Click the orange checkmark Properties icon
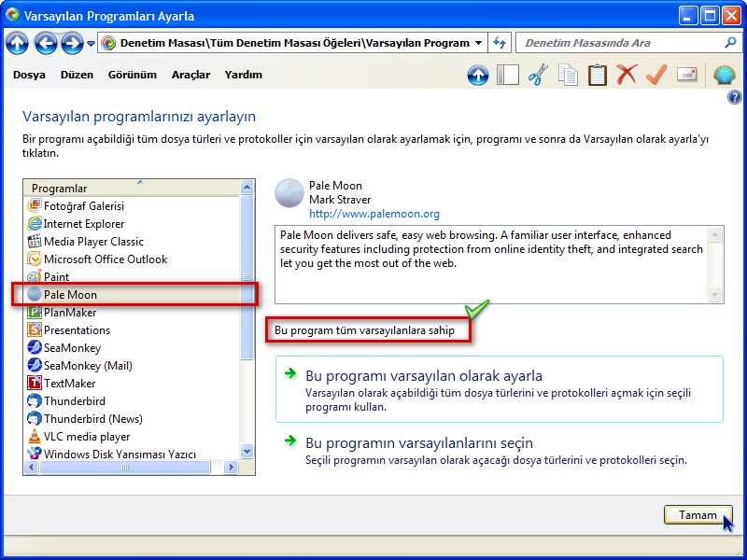 [656, 75]
